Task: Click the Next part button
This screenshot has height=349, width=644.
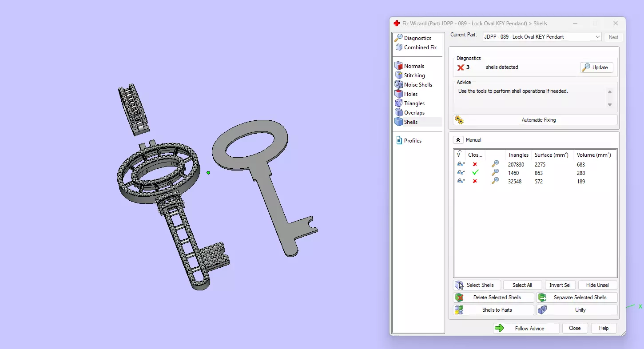Action: (613, 37)
